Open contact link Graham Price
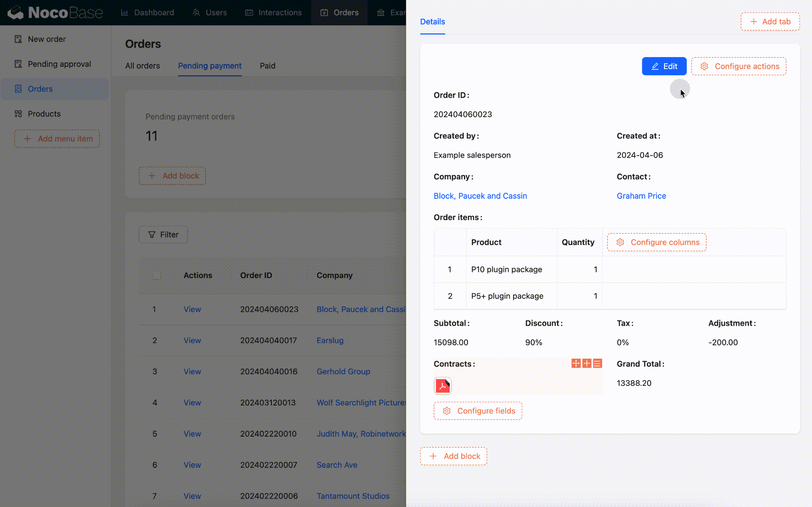The height and width of the screenshot is (507, 812). point(641,196)
